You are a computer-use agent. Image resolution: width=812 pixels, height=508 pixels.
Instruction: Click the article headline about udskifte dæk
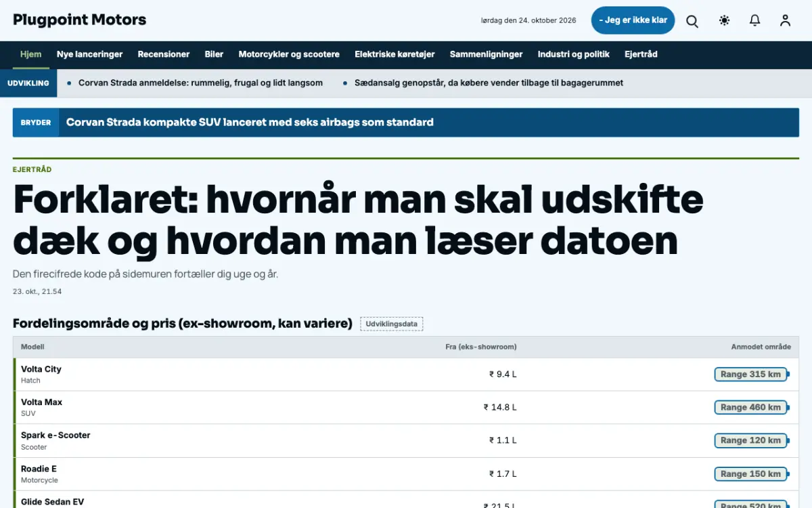(x=359, y=219)
